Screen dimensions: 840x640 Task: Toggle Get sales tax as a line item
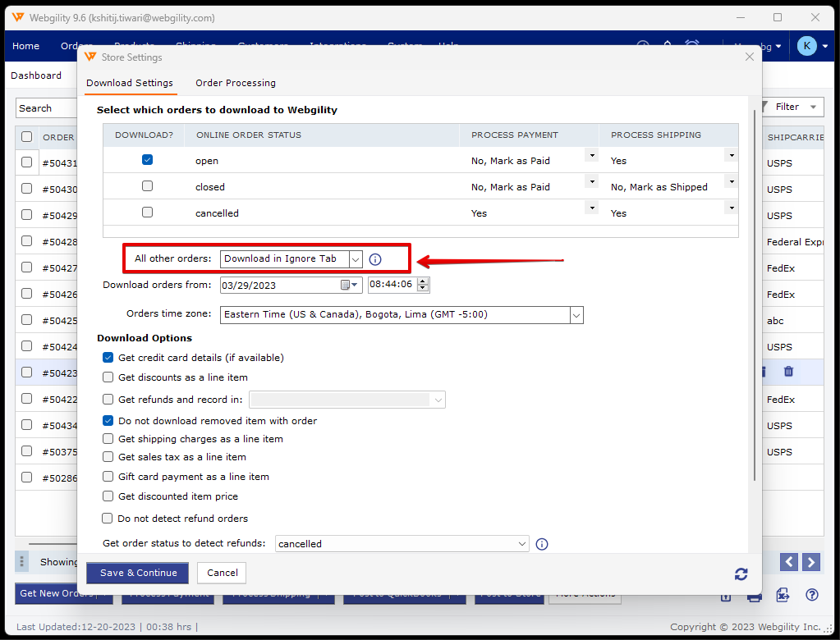tap(108, 457)
